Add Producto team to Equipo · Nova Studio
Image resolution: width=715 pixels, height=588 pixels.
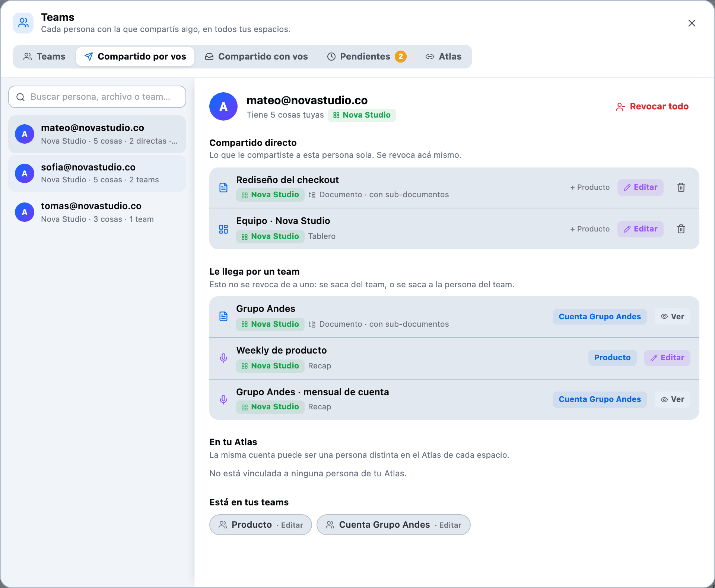pyautogui.click(x=590, y=229)
